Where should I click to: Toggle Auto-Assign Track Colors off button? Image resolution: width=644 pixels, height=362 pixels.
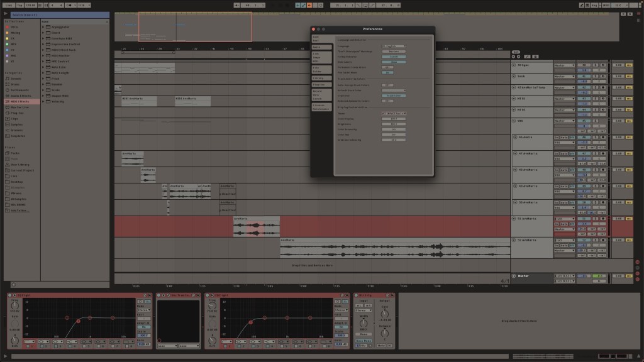387,85
